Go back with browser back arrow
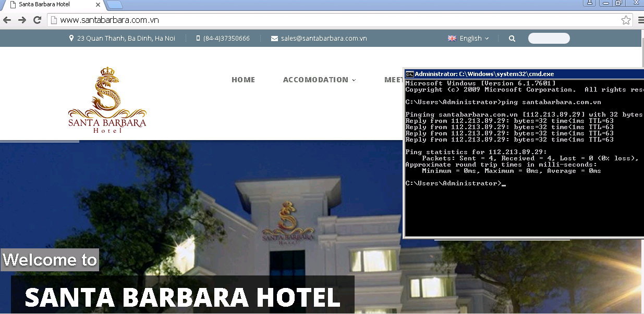The height and width of the screenshot is (314, 644). (7, 20)
